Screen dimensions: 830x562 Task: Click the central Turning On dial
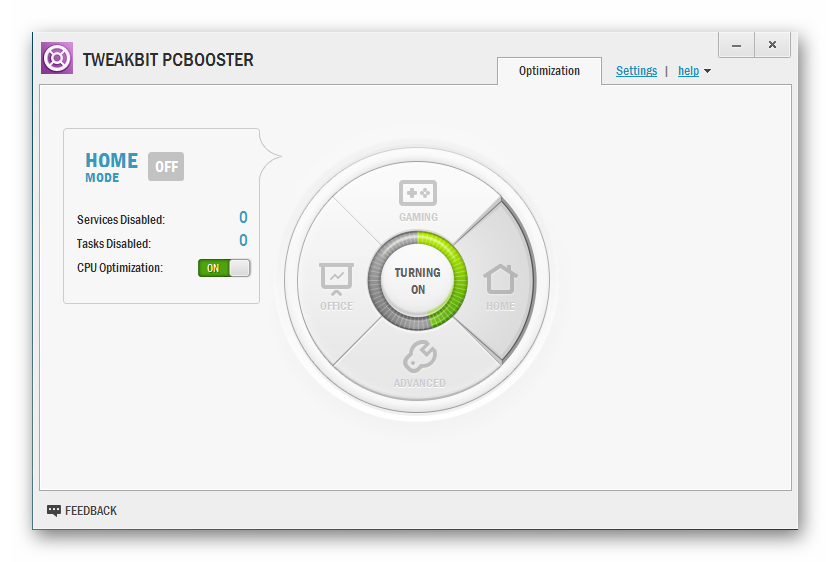[x=418, y=281]
